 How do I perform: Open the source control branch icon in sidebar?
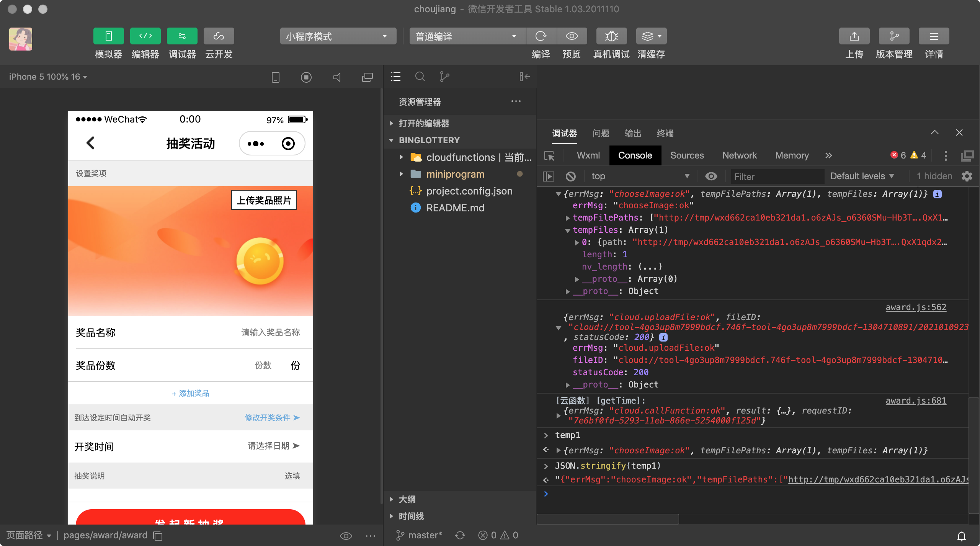(x=444, y=77)
